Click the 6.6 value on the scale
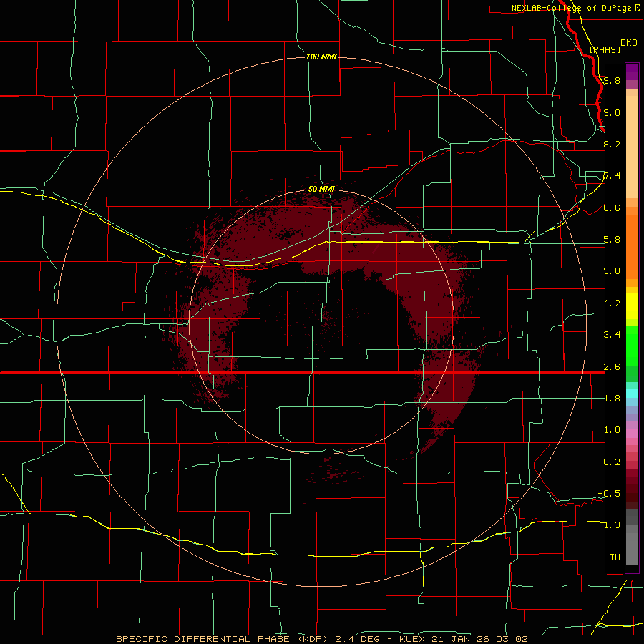The height and width of the screenshot is (644, 644). [x=612, y=208]
